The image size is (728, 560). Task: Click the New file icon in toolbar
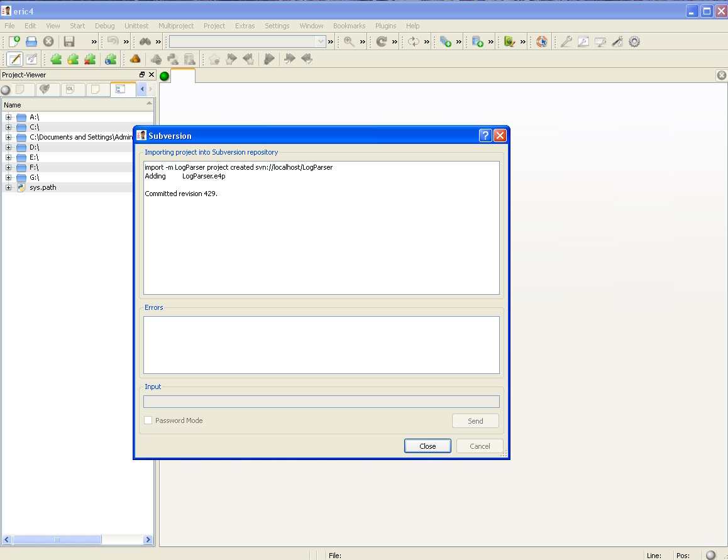click(x=14, y=41)
